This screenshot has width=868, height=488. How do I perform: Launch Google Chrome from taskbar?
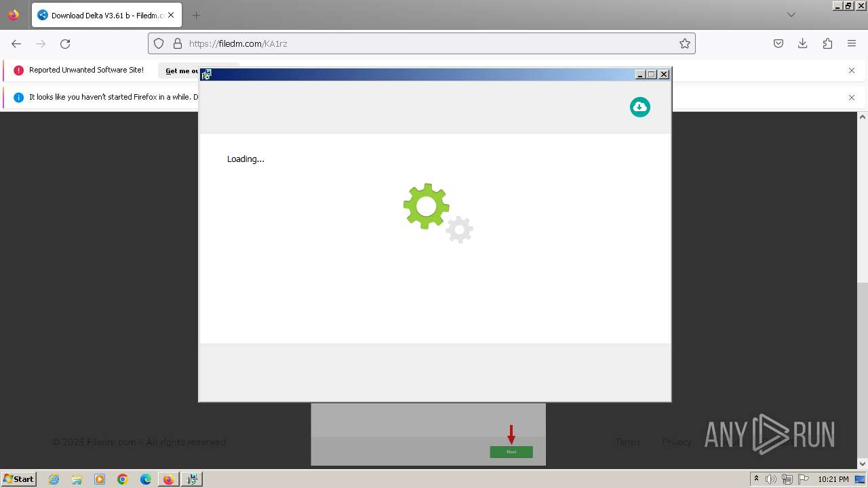(123, 479)
